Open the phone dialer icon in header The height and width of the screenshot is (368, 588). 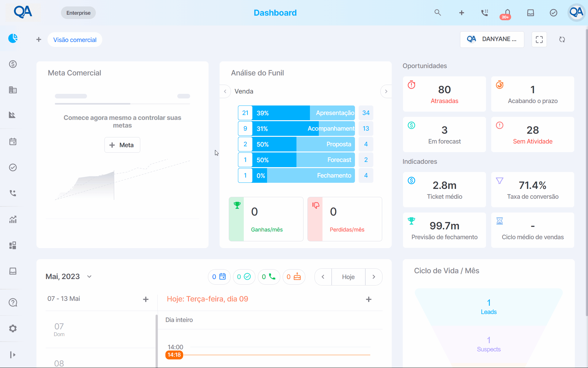pyautogui.click(x=484, y=13)
